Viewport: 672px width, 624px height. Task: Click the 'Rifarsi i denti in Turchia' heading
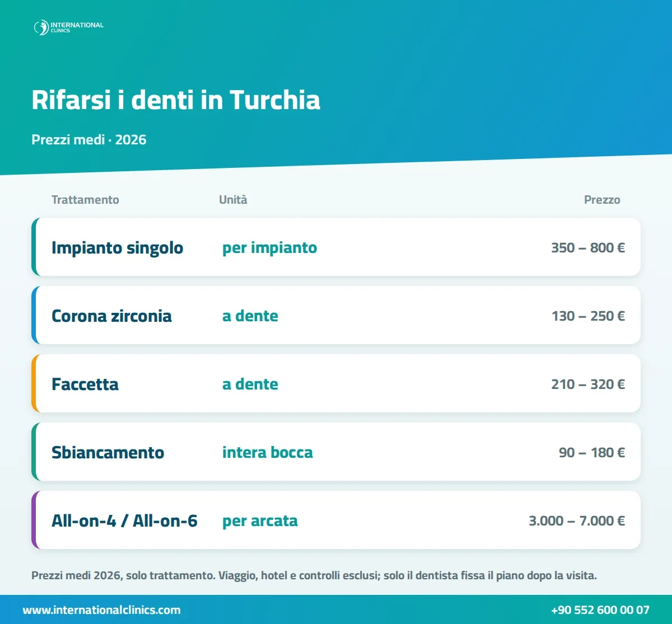click(176, 100)
